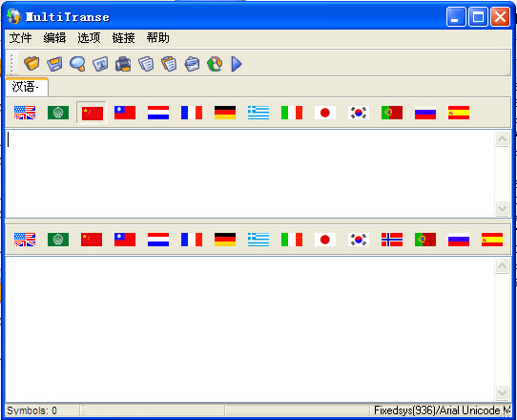Paste text using the clipboard icon
Image resolution: width=517 pixels, height=420 pixels.
tap(169, 64)
